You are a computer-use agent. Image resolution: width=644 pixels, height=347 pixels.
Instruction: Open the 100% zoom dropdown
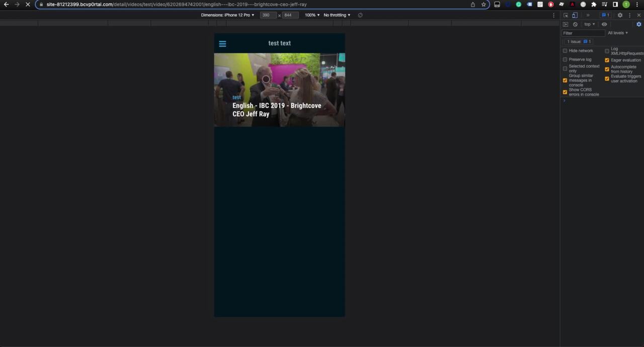(312, 15)
